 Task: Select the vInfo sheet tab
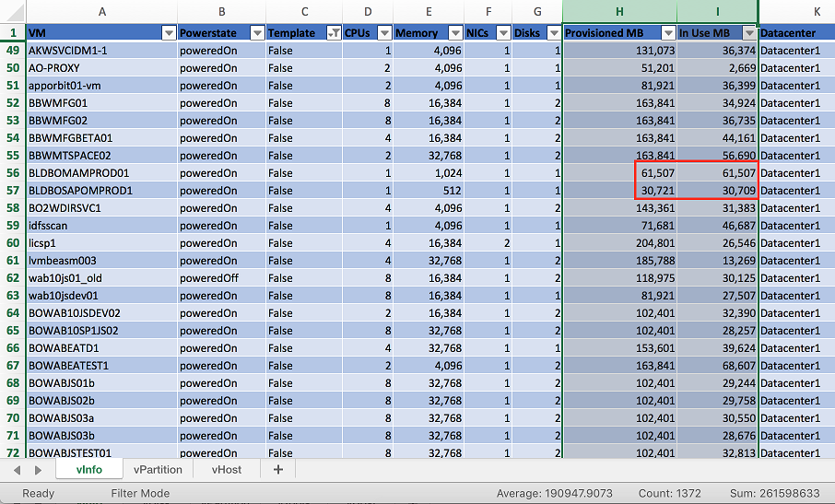pos(88,469)
